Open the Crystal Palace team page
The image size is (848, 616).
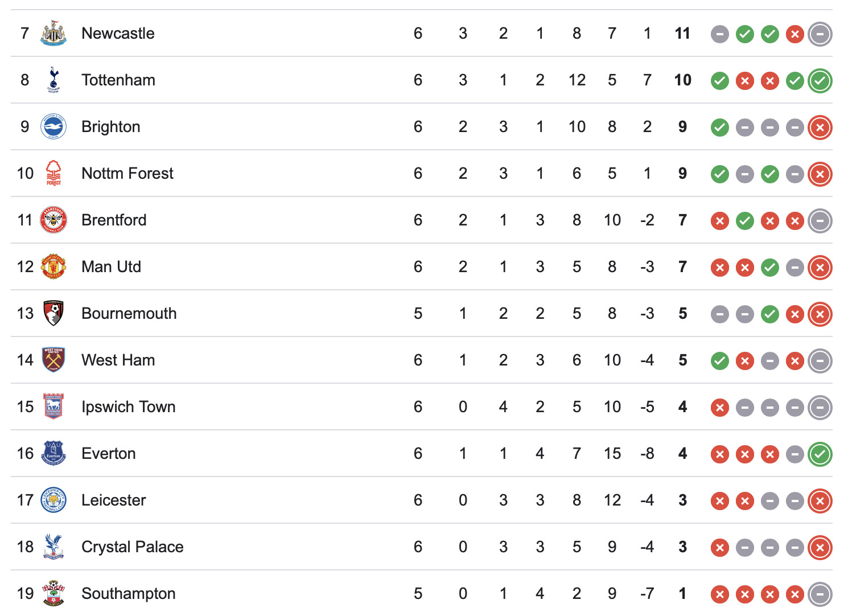coord(132,547)
